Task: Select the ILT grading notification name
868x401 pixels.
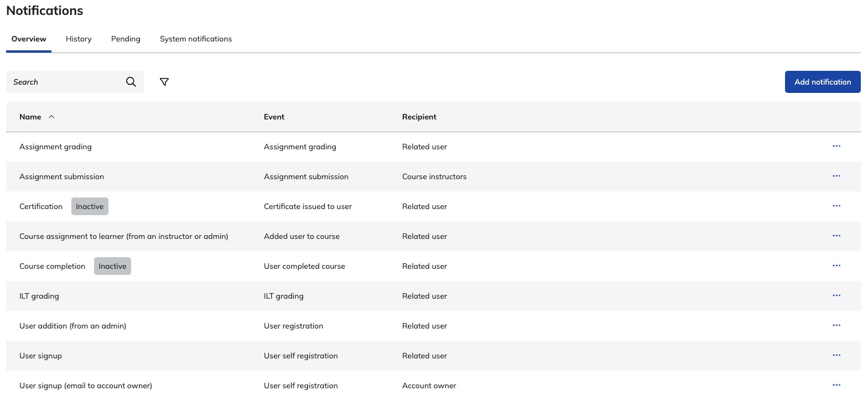Action: tap(39, 296)
